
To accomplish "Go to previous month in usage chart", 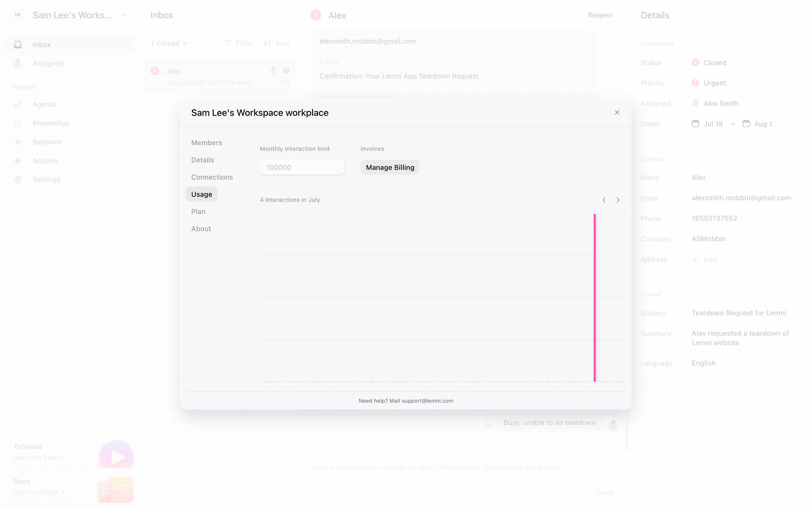I will pos(604,200).
